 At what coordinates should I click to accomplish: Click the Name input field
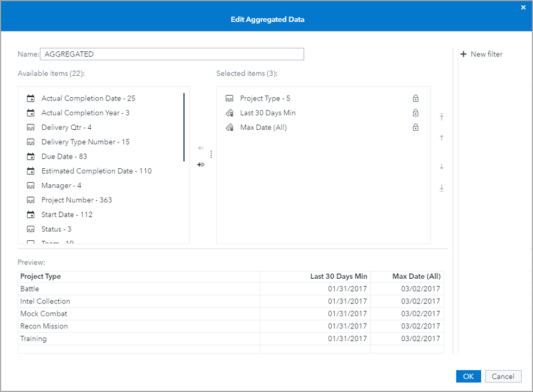coord(172,54)
